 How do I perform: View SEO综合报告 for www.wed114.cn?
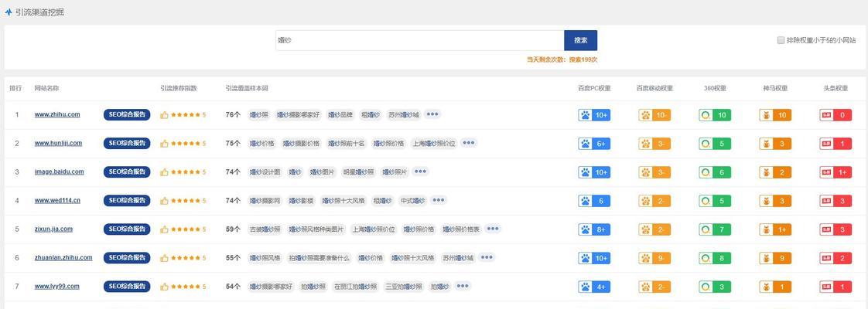(x=127, y=201)
